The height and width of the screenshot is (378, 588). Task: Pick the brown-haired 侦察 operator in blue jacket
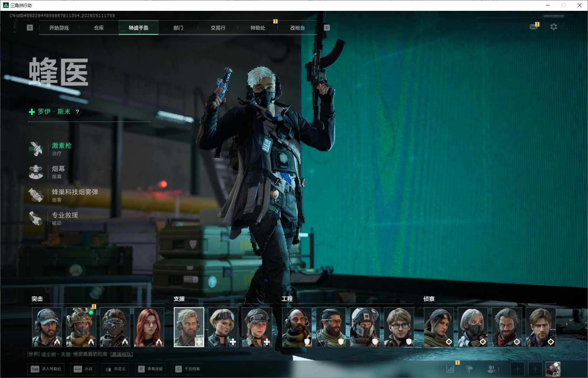coord(541,327)
